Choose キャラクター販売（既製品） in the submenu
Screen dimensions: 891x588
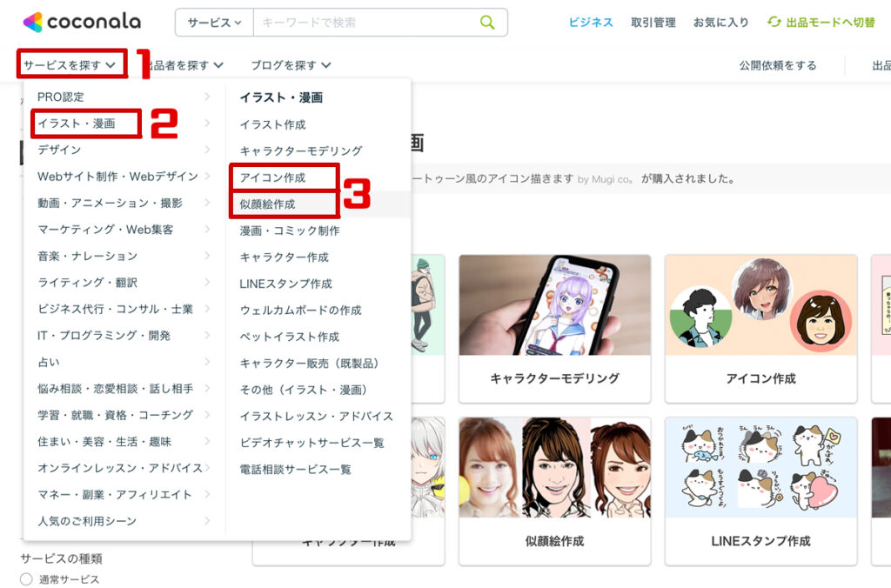pos(309,363)
